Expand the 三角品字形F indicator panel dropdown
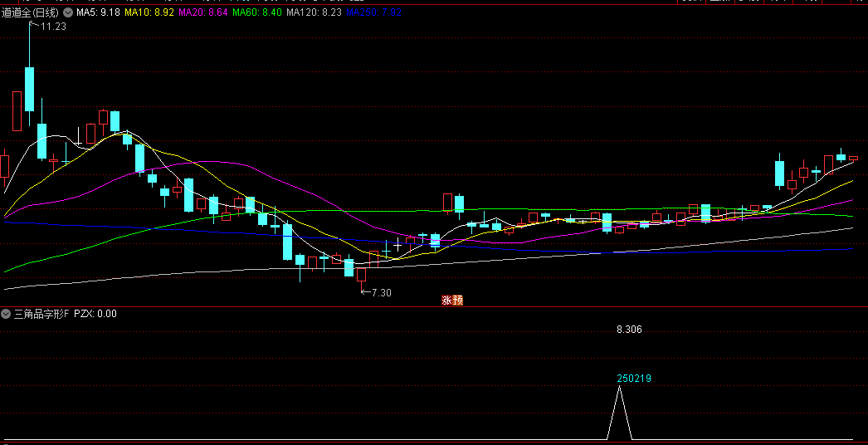 point(6,314)
